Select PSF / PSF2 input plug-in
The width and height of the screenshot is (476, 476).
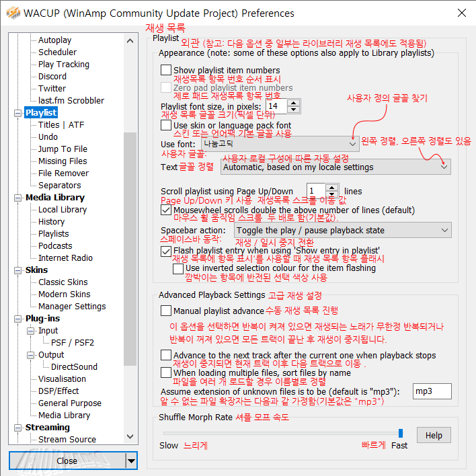point(73,343)
